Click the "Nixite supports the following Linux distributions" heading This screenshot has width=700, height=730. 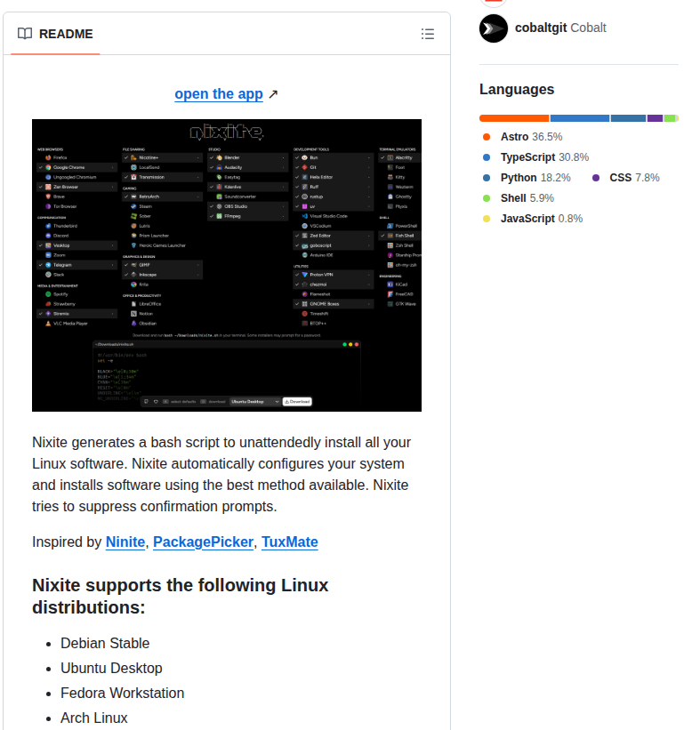[x=181, y=597]
